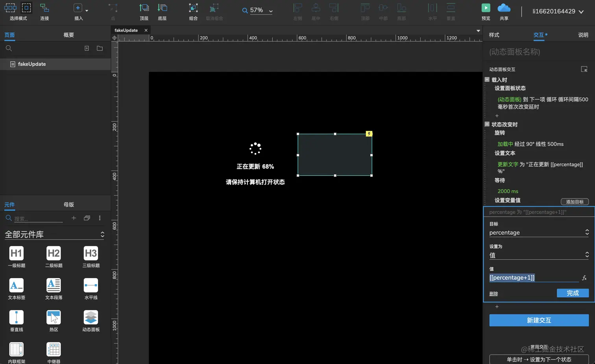This screenshot has height=364, width=595.
Task: Click the 添加目标 add target button
Action: (575, 201)
